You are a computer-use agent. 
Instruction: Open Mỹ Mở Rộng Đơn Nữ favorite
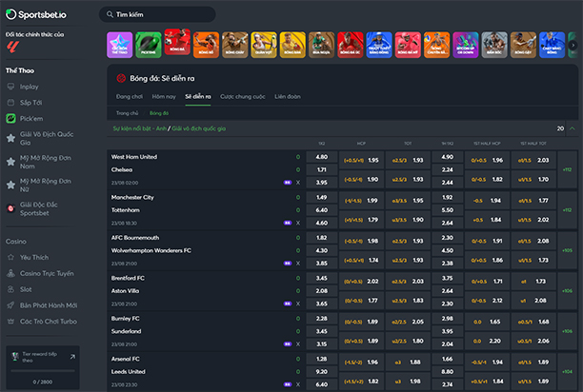[46, 185]
